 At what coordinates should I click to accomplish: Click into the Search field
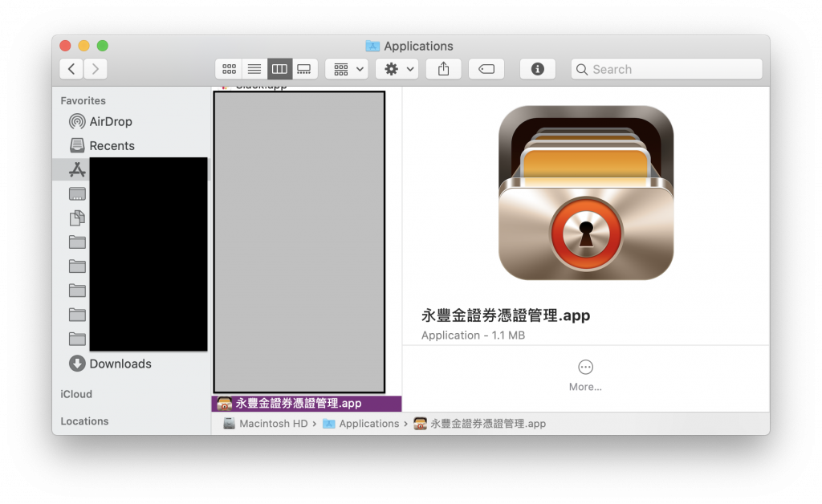(667, 69)
